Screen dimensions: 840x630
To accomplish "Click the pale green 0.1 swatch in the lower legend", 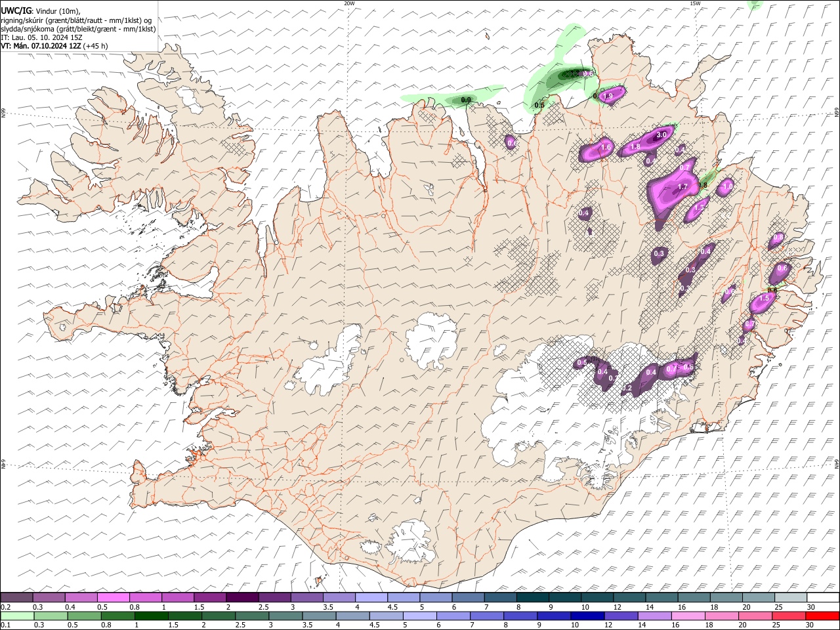I will pyautogui.click(x=17, y=616).
